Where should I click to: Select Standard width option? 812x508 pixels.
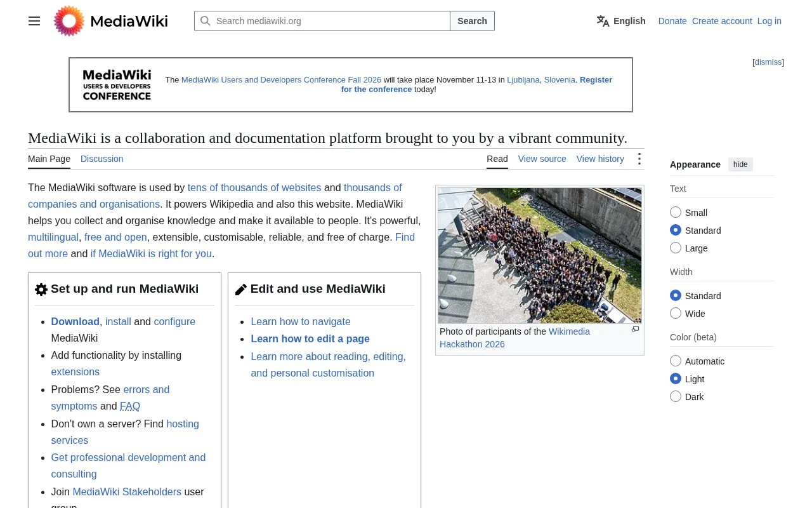point(676,295)
